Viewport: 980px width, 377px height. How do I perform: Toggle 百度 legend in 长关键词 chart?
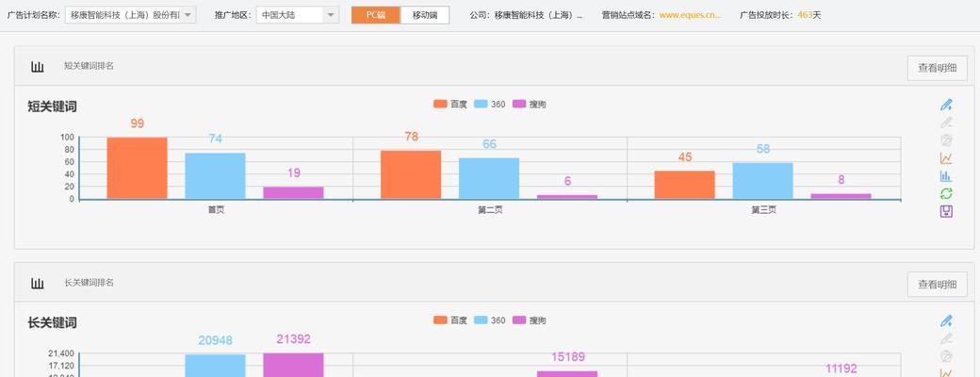coord(450,320)
